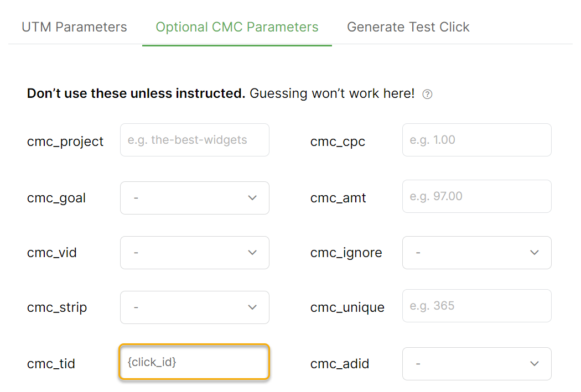
Task: Click the cmc_project text field
Action: coord(194,140)
